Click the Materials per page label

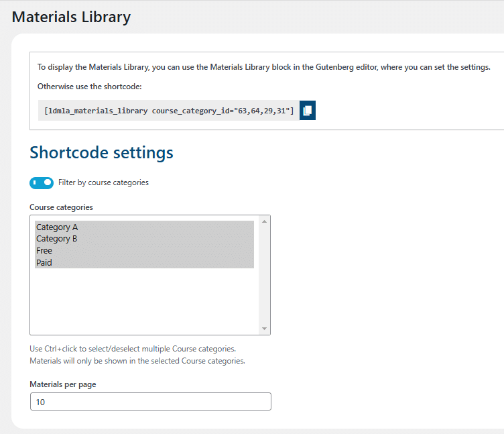click(x=63, y=384)
